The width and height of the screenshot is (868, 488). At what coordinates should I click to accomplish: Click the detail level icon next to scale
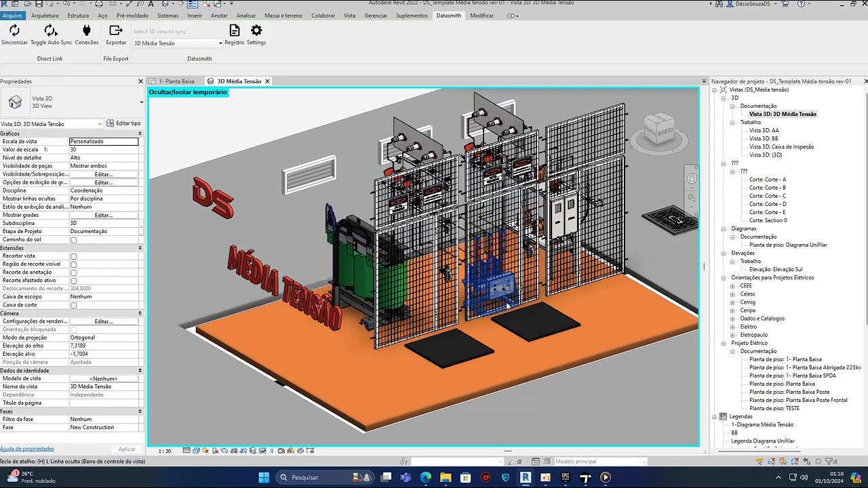point(186,451)
